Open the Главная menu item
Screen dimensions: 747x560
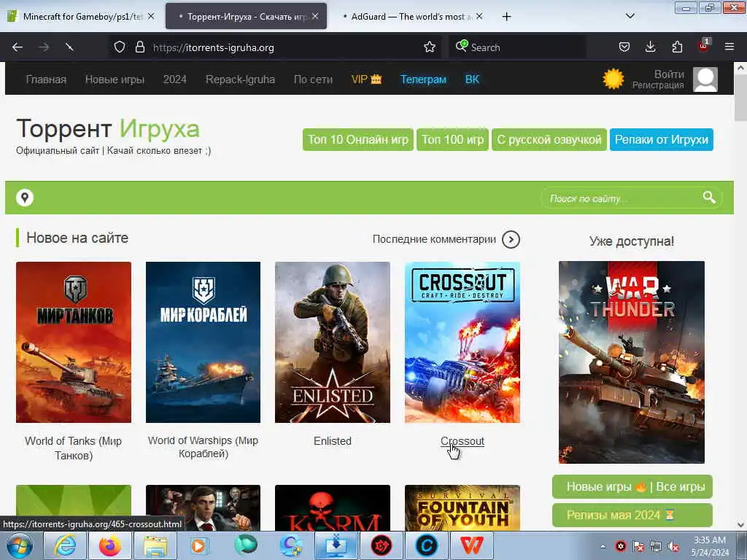point(46,79)
